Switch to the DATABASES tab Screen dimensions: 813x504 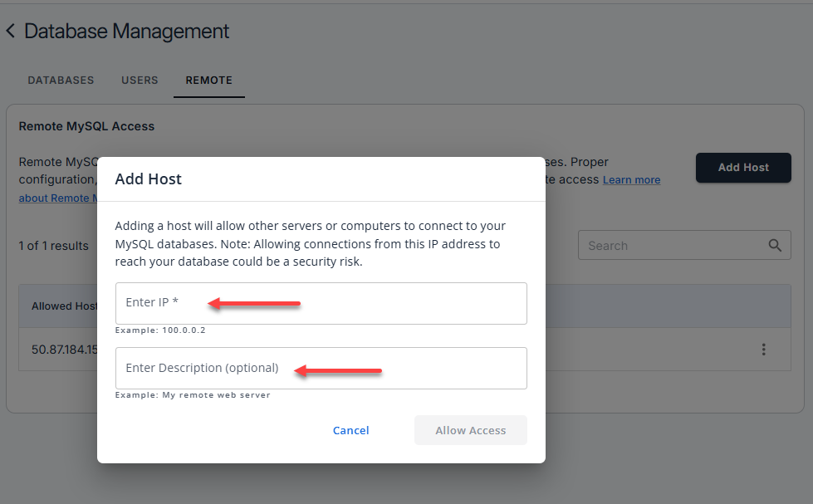60,80
